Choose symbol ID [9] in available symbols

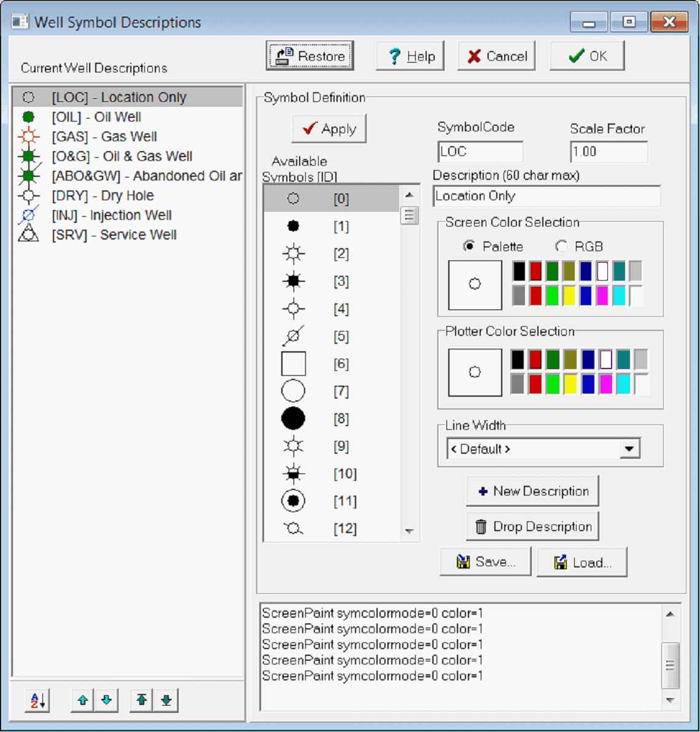[x=332, y=446]
